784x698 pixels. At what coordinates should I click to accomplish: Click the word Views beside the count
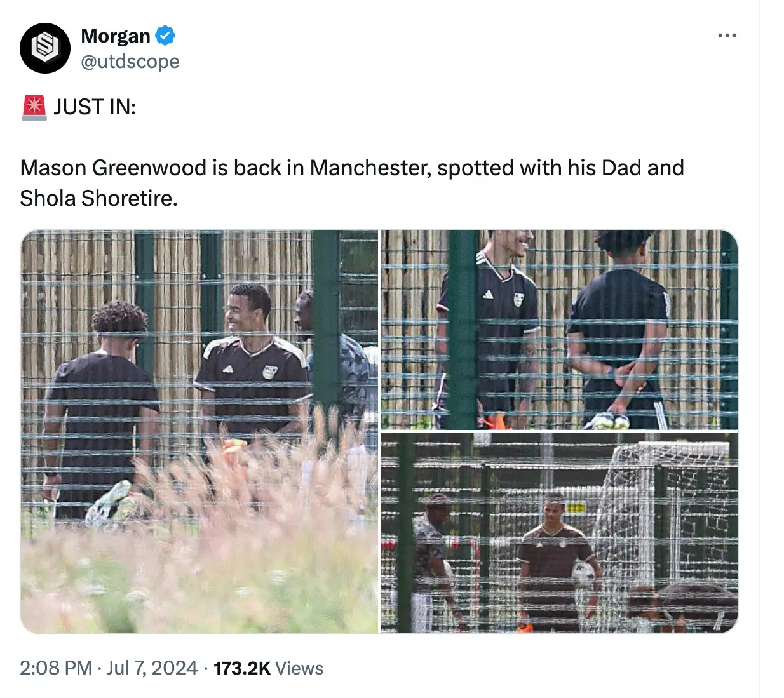pyautogui.click(x=299, y=668)
